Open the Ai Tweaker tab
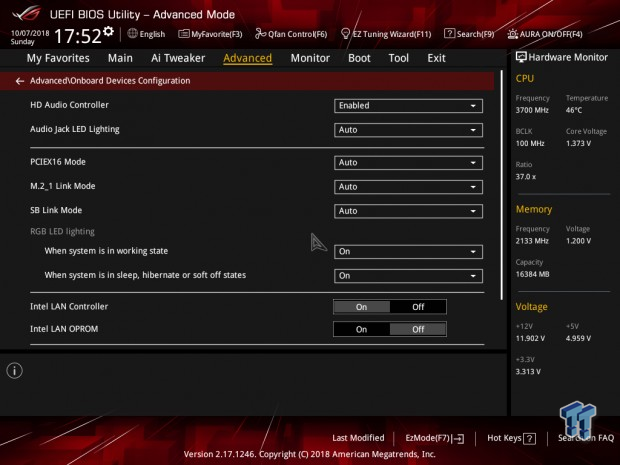 (178, 58)
